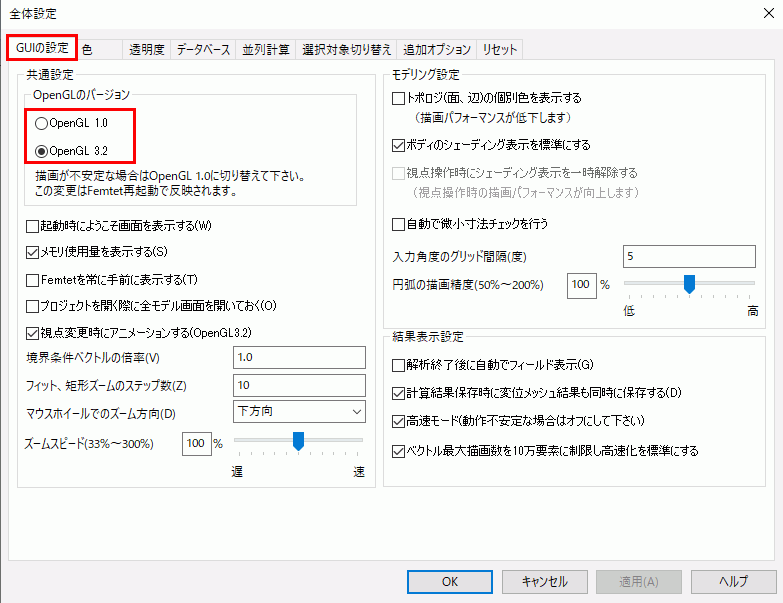Enable Femtetを常に手前に表示する option
783x603 pixels.
tap(33, 279)
